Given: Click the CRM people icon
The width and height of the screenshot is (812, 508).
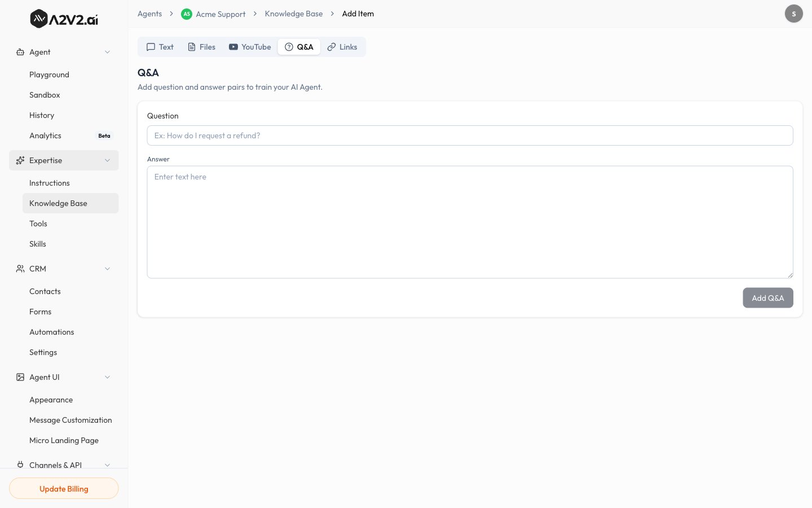Looking at the screenshot, I should 20,269.
